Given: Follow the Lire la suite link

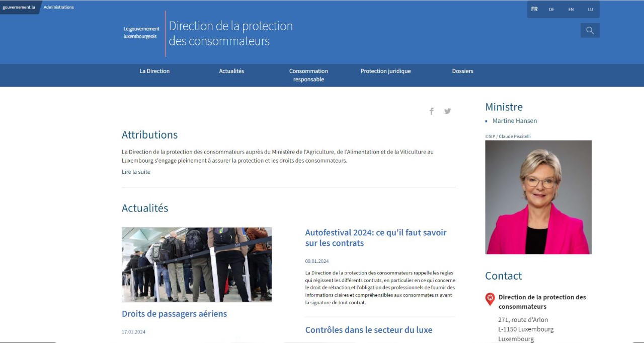Looking at the screenshot, I should point(136,172).
